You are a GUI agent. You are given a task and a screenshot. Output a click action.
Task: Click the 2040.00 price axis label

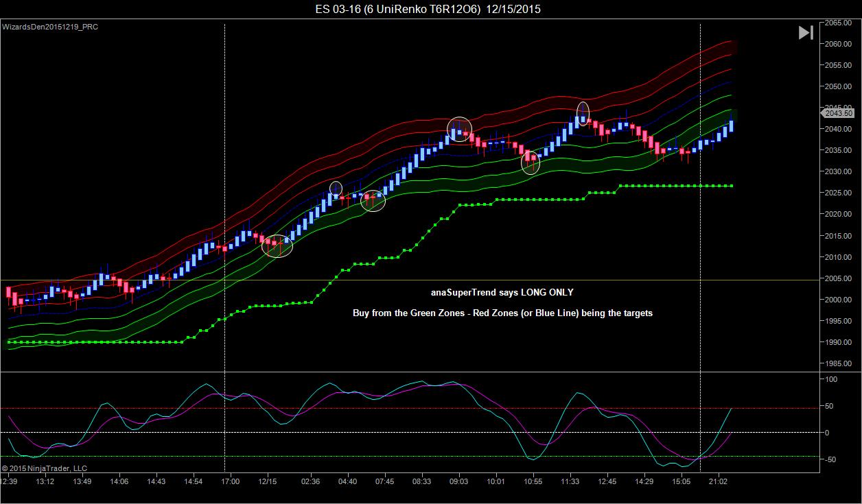[x=838, y=129]
